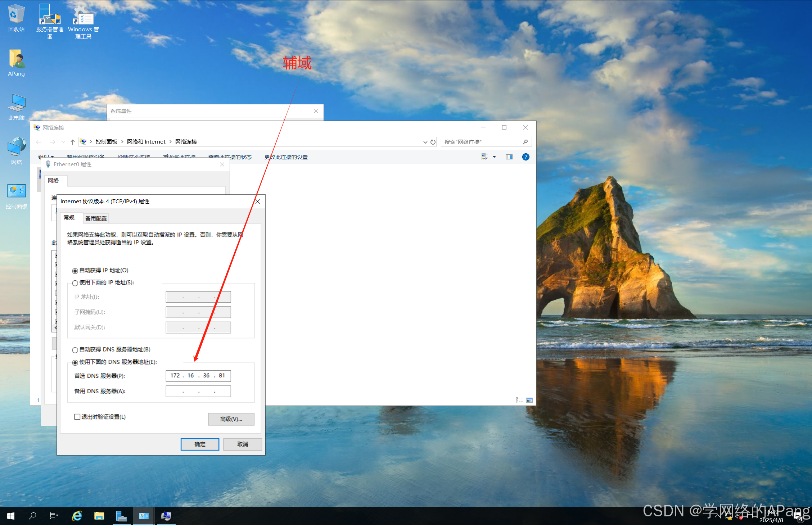Click the refresh icon in address bar
Screen dimensions: 812x525
coord(433,142)
